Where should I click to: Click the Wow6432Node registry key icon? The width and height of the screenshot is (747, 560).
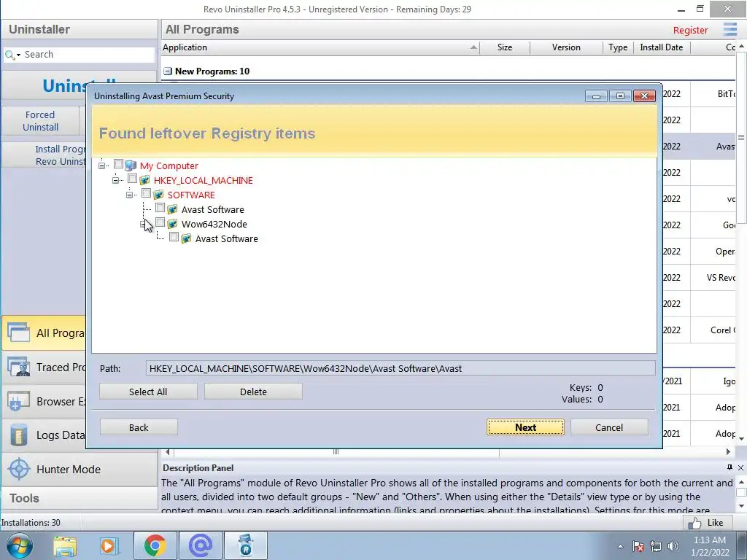point(172,224)
